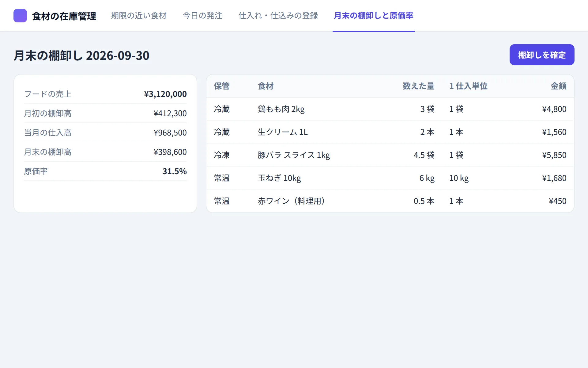Select the 赤ワイン（料理用） row name
The height and width of the screenshot is (368, 588).
point(292,201)
